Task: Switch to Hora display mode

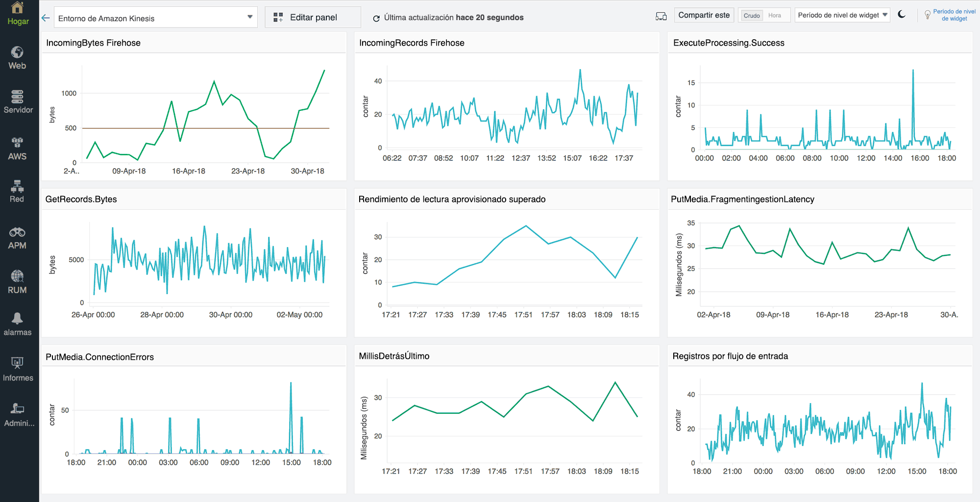Action: coord(776,15)
